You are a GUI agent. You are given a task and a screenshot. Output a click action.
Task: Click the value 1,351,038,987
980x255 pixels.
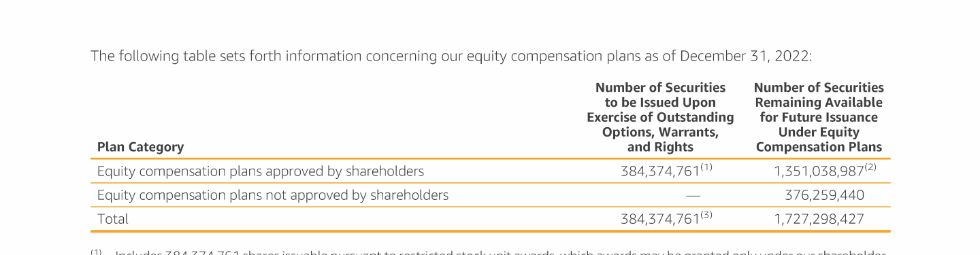[x=819, y=171]
